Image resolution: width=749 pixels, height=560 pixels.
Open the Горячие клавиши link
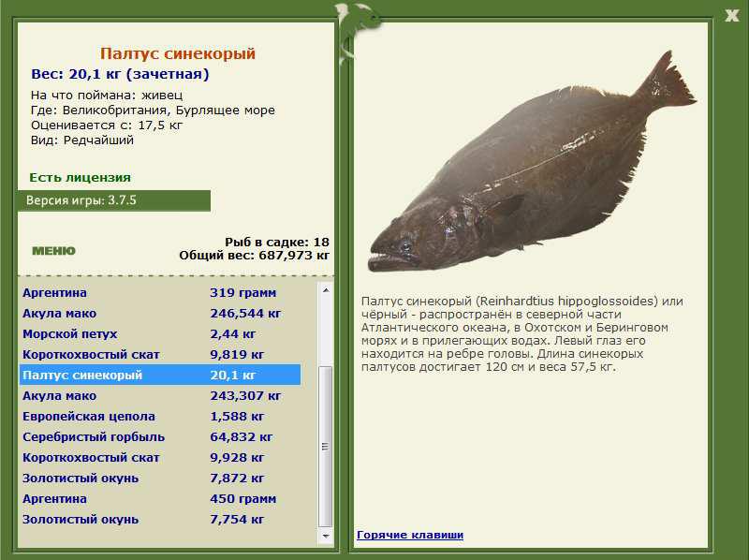(410, 535)
